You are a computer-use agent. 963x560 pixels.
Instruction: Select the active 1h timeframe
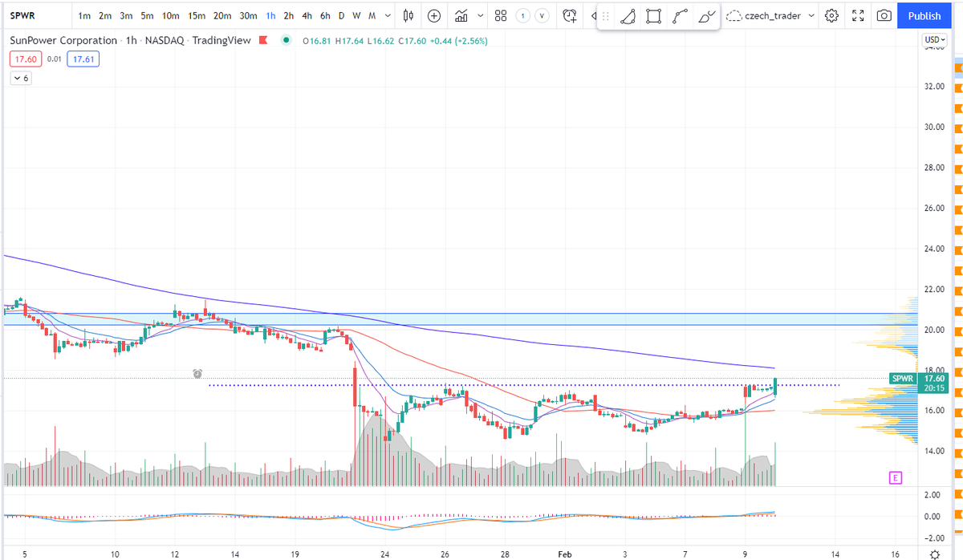[x=271, y=15]
